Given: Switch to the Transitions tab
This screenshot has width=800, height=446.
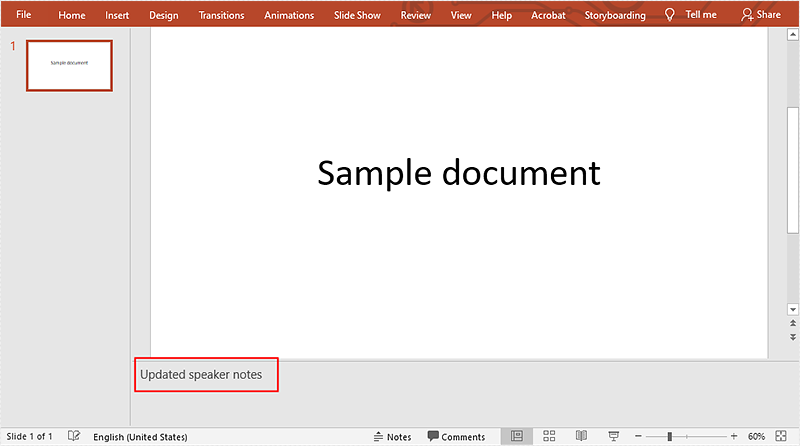Looking at the screenshot, I should pyautogui.click(x=221, y=15).
